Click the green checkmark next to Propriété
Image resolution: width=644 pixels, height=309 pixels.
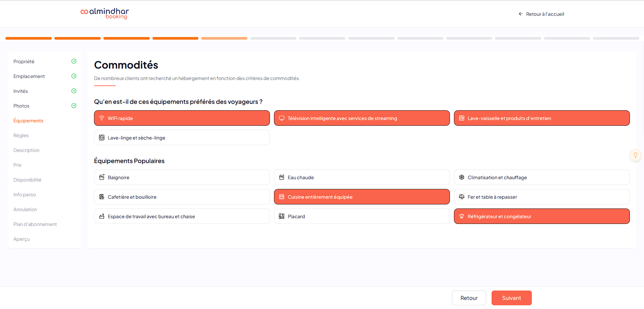click(74, 61)
